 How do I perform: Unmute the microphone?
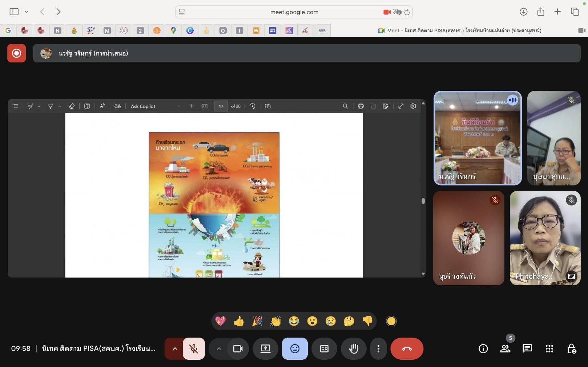point(194,348)
